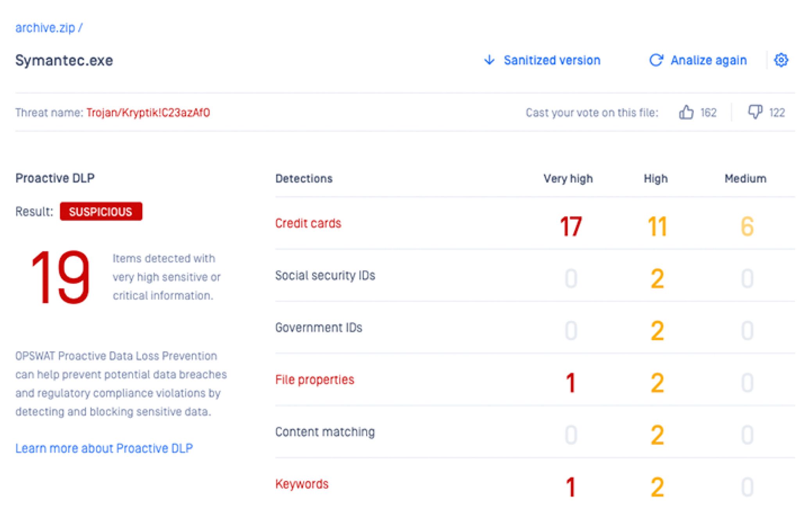
Task: Click the Very high column header
Action: point(568,178)
